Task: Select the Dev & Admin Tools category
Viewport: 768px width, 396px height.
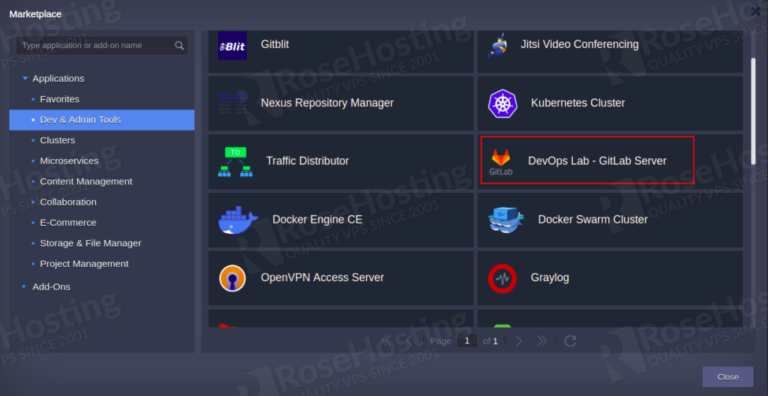Action: [x=102, y=120]
